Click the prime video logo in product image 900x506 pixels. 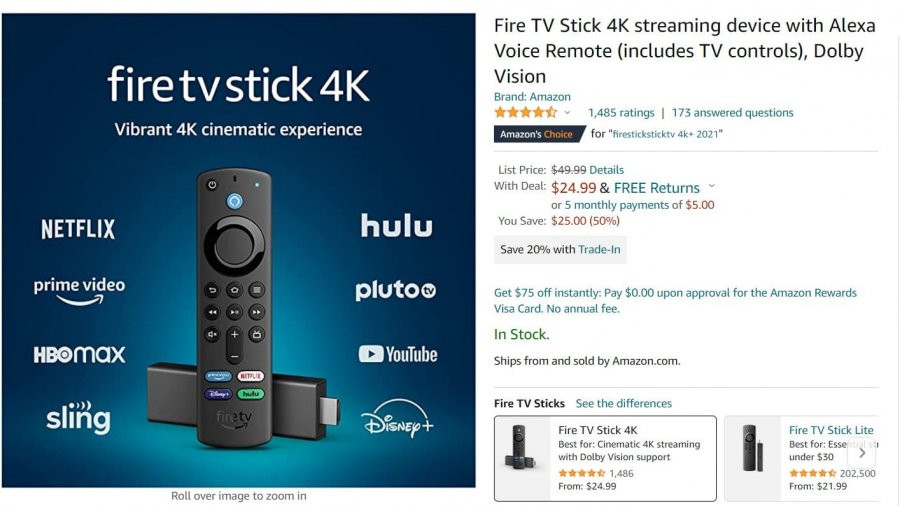tap(79, 291)
